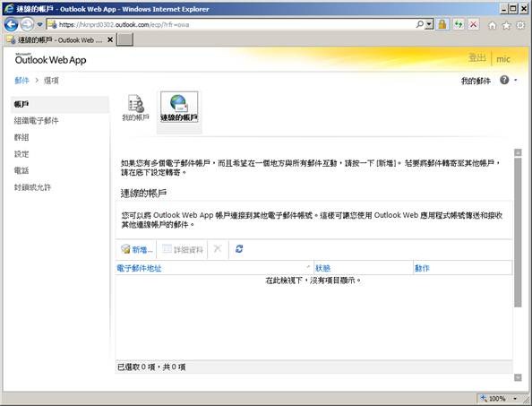Click the security lock icon in address bar
532x406 pixels.
point(442,24)
